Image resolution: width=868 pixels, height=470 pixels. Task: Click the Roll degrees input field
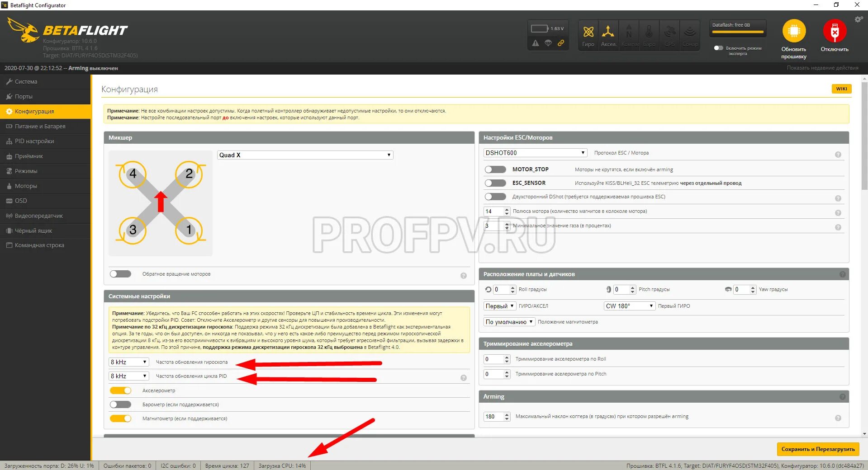pyautogui.click(x=504, y=289)
